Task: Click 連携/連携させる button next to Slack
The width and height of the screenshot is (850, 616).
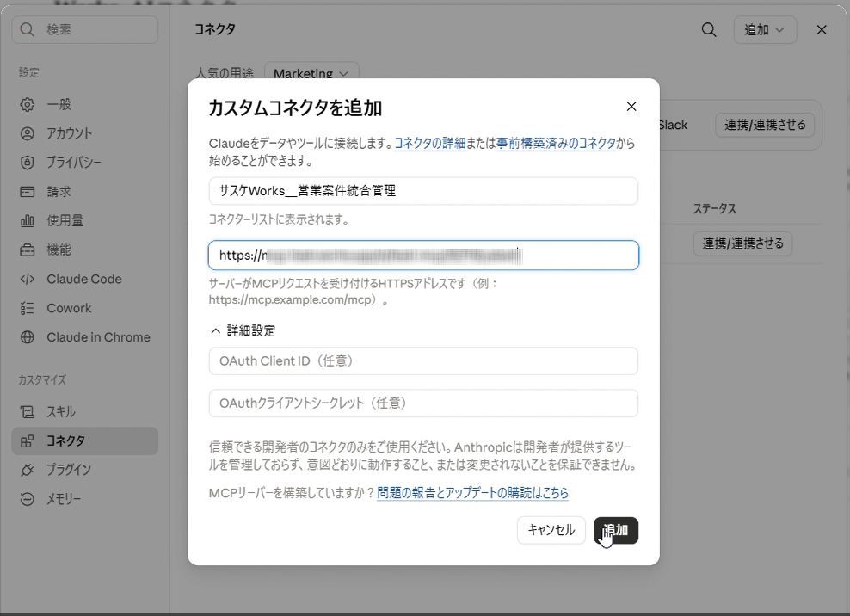Action: click(x=765, y=125)
